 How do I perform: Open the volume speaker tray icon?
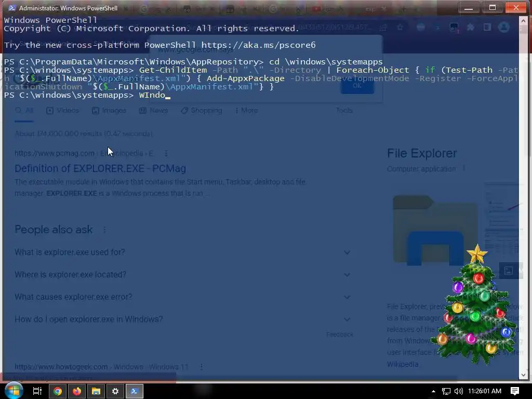(x=458, y=391)
